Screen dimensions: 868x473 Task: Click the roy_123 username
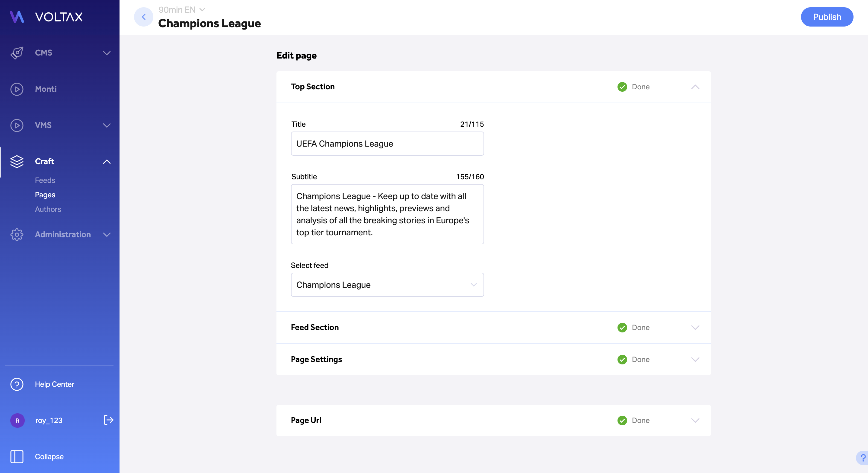49,421
